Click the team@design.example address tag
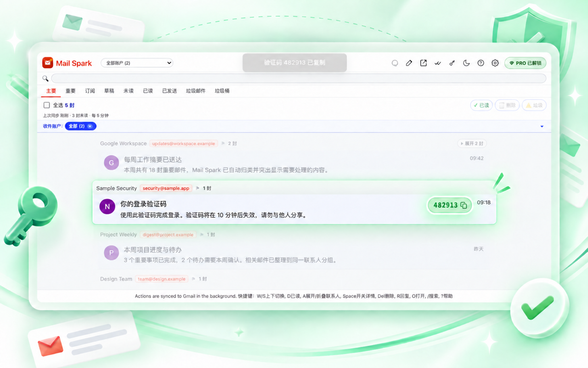588x368 pixels. [161, 279]
